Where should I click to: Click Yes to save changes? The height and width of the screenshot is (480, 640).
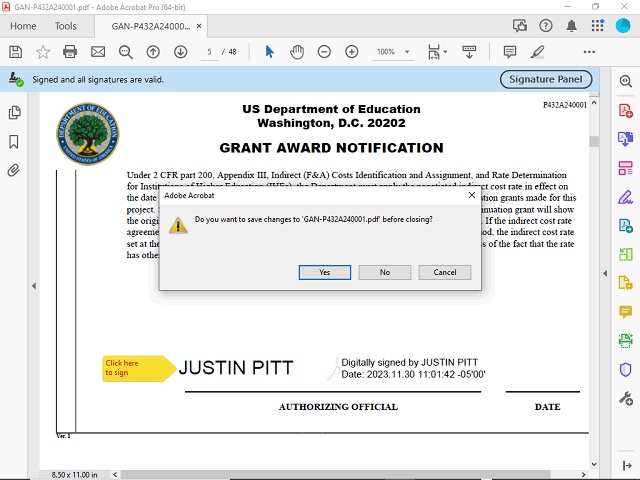pos(324,272)
